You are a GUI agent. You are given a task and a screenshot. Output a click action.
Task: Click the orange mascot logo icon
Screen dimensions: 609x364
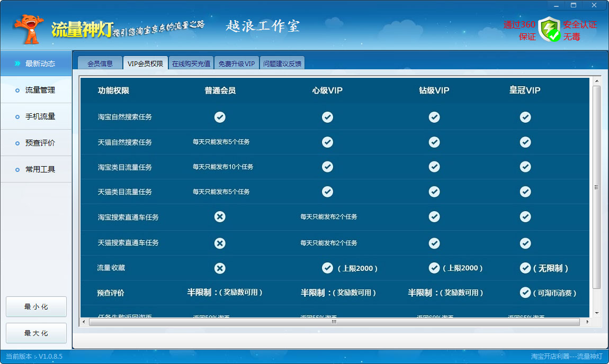tap(29, 29)
